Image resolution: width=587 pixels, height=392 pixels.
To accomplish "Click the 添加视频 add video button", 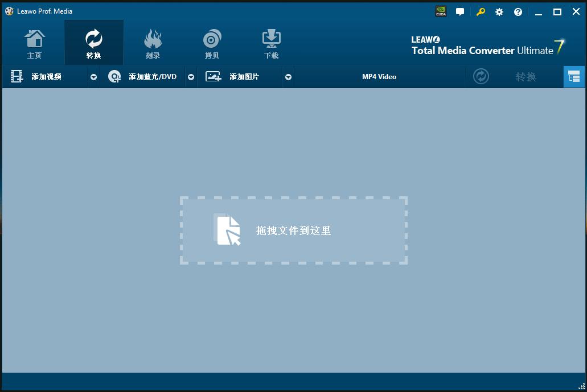I will (46, 77).
